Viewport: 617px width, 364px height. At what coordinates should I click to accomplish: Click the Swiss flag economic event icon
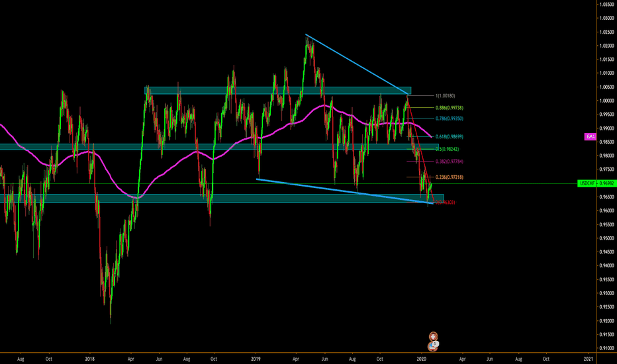[433, 337]
